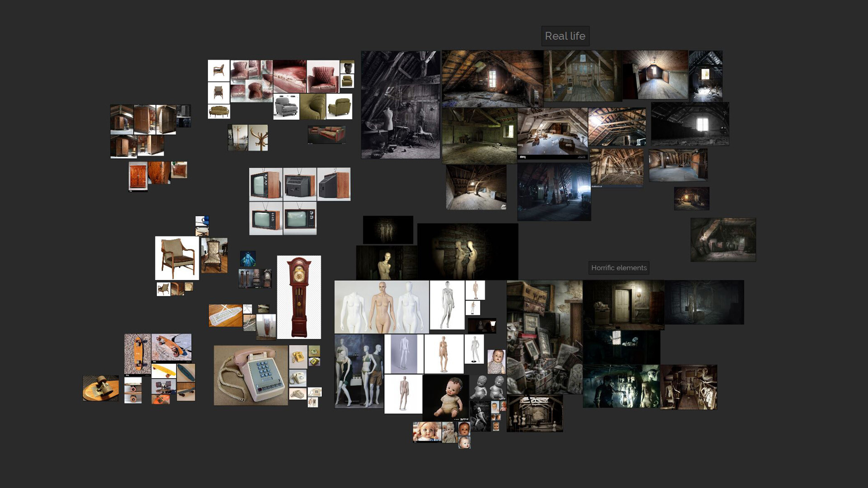Select the blue-lit dark attic image
The image size is (868, 488).
[x=554, y=192]
